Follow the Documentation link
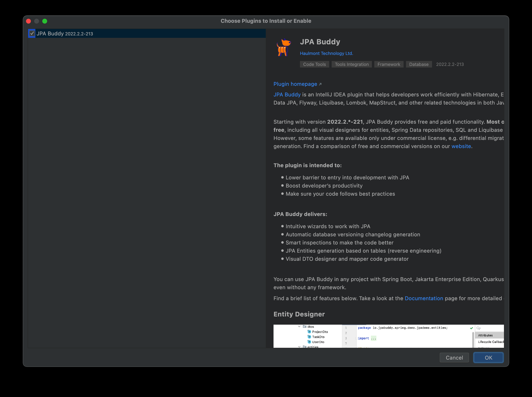Image resolution: width=532 pixels, height=397 pixels. click(424, 298)
